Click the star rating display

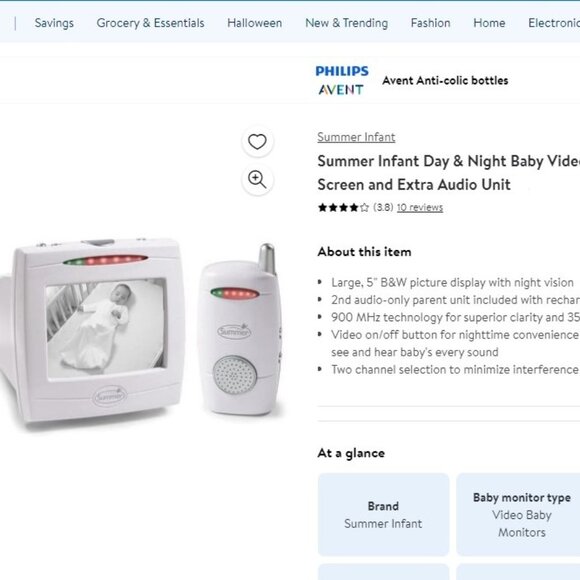pos(343,208)
